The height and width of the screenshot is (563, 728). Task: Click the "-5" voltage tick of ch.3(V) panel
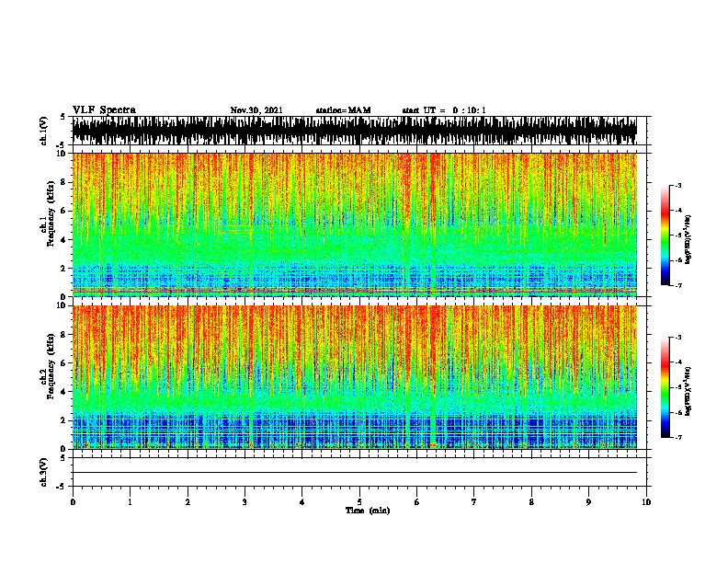point(63,487)
